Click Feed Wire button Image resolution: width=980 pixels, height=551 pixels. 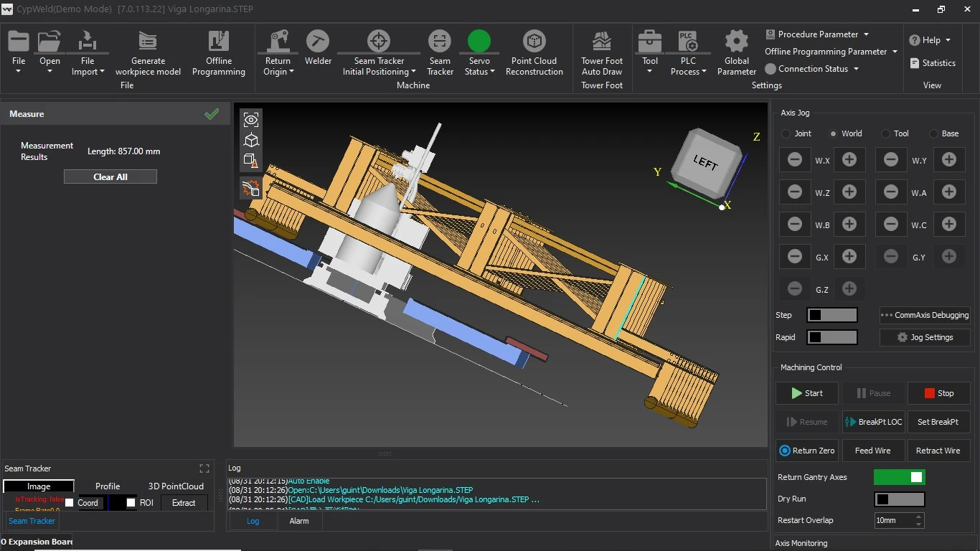(873, 451)
